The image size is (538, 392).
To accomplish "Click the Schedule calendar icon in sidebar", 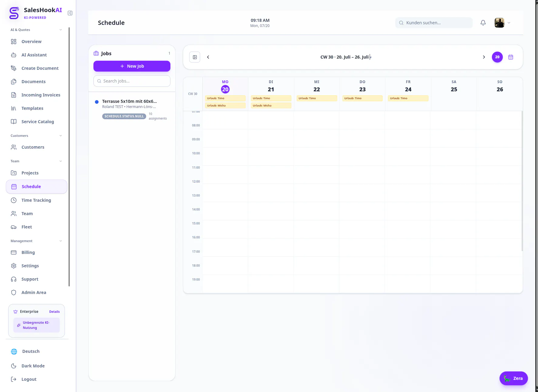I will tap(14, 187).
